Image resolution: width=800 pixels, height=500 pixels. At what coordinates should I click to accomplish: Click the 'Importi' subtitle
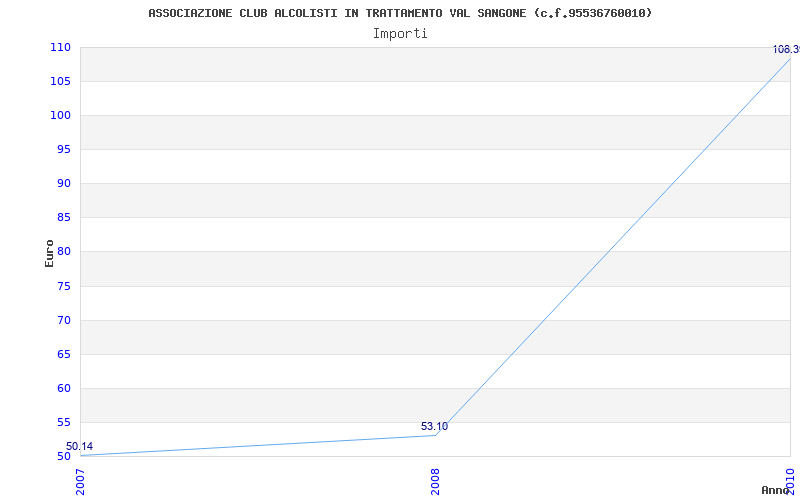[x=400, y=34]
